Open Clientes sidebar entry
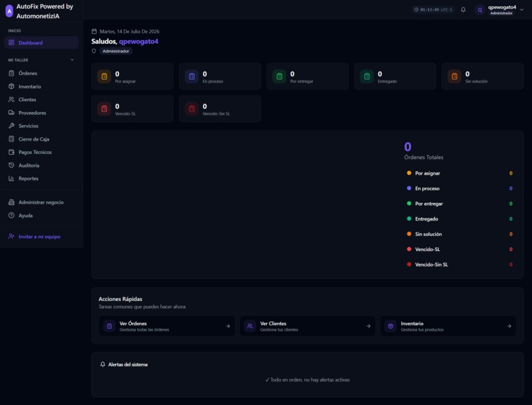This screenshot has height=405, width=532. pyautogui.click(x=42, y=100)
